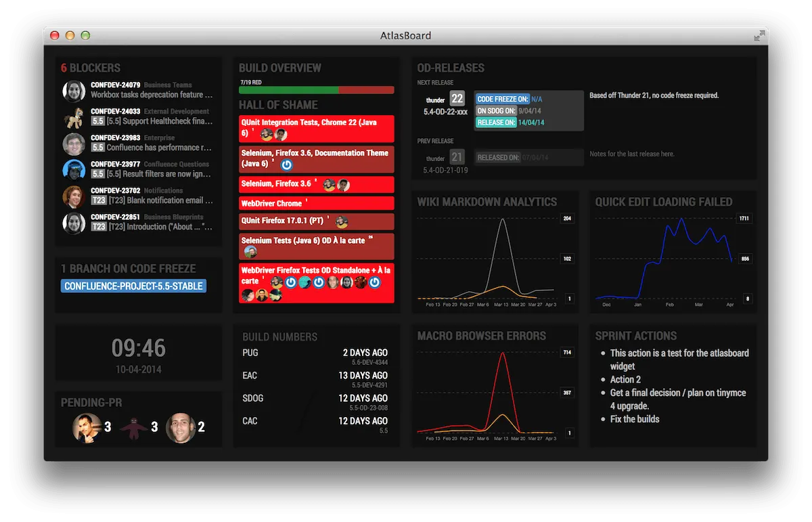Viewport: 812px width, 522px height.
Task: Click the PUG build number row
Action: [315, 357]
